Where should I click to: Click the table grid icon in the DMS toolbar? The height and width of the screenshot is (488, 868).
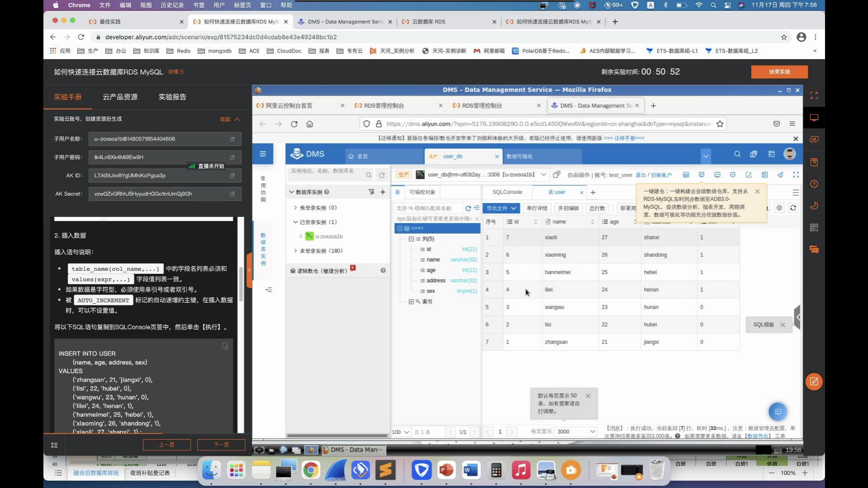click(686, 174)
